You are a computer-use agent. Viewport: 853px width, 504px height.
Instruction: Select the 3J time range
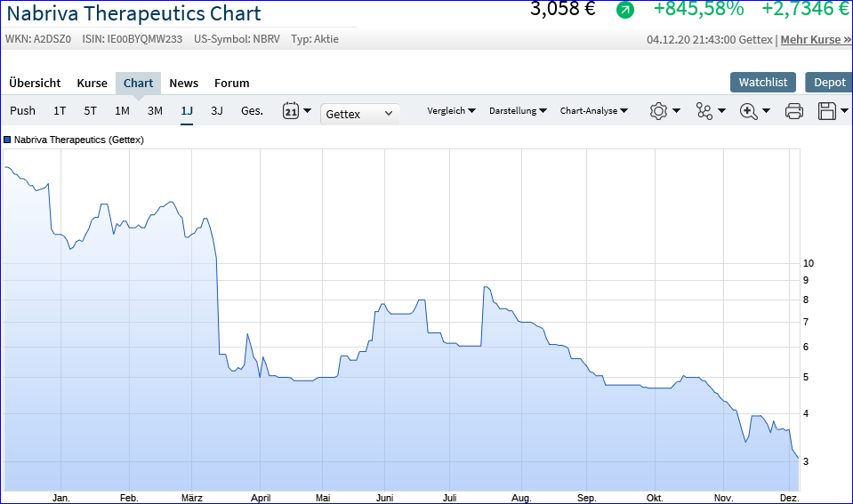click(217, 111)
